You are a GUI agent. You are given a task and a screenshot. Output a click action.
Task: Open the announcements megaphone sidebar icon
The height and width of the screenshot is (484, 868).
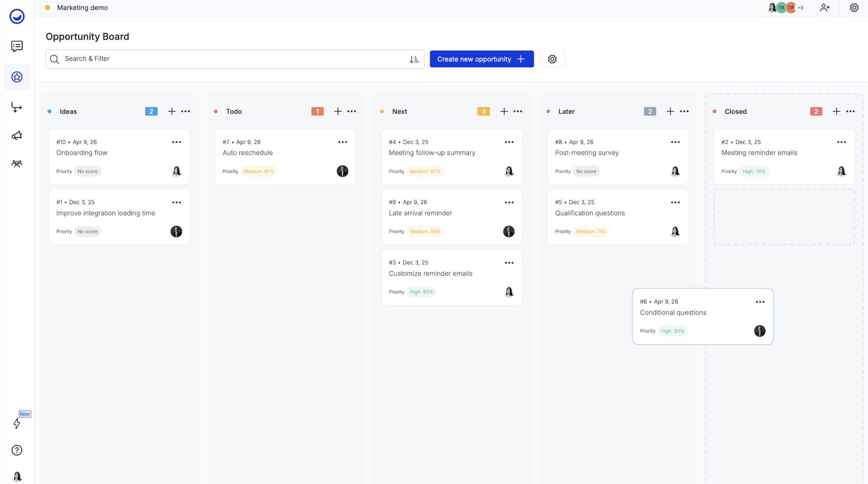point(17,136)
